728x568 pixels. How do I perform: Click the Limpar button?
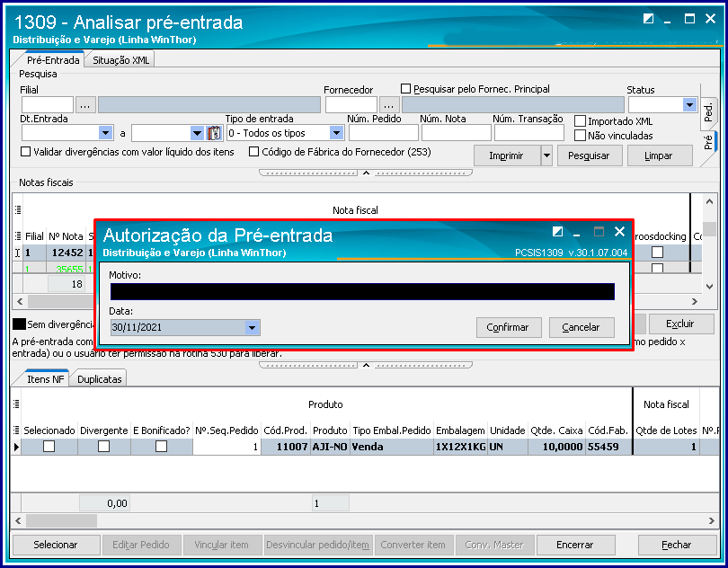click(660, 155)
